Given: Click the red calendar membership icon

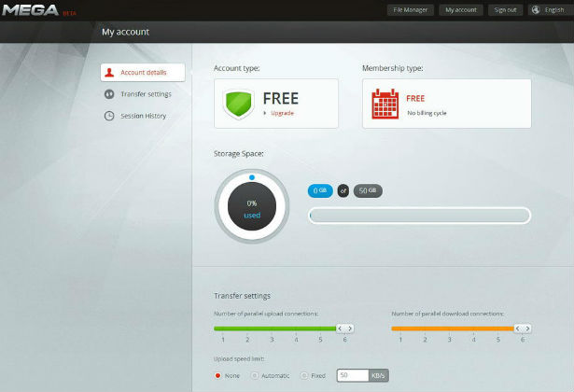Looking at the screenshot, I should 385,104.
